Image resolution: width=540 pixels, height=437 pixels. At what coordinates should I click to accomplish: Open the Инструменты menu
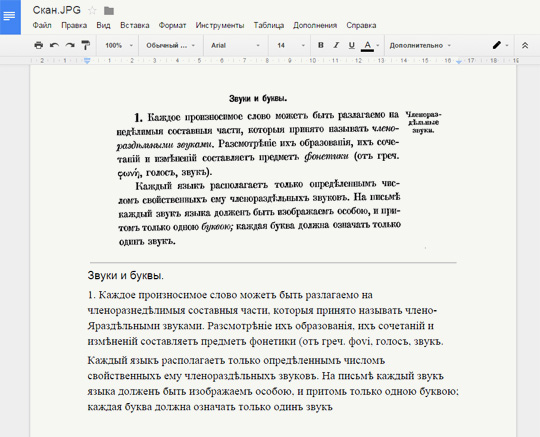(x=220, y=25)
